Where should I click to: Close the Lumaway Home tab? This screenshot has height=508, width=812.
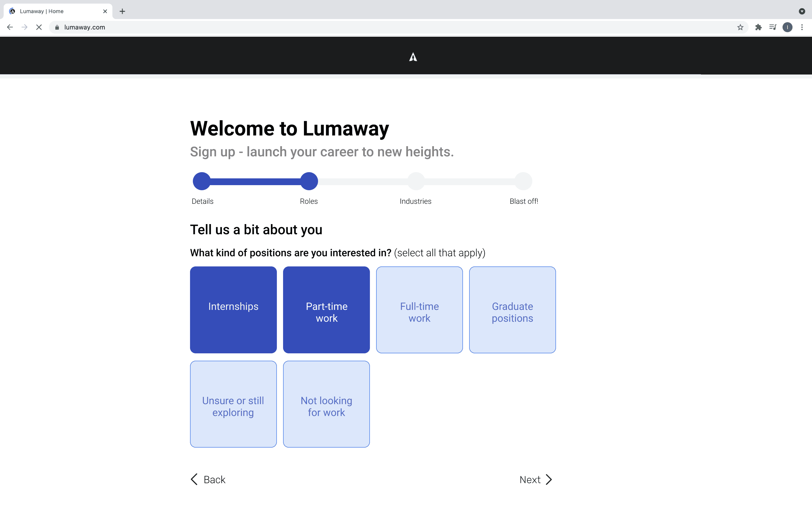(x=105, y=11)
